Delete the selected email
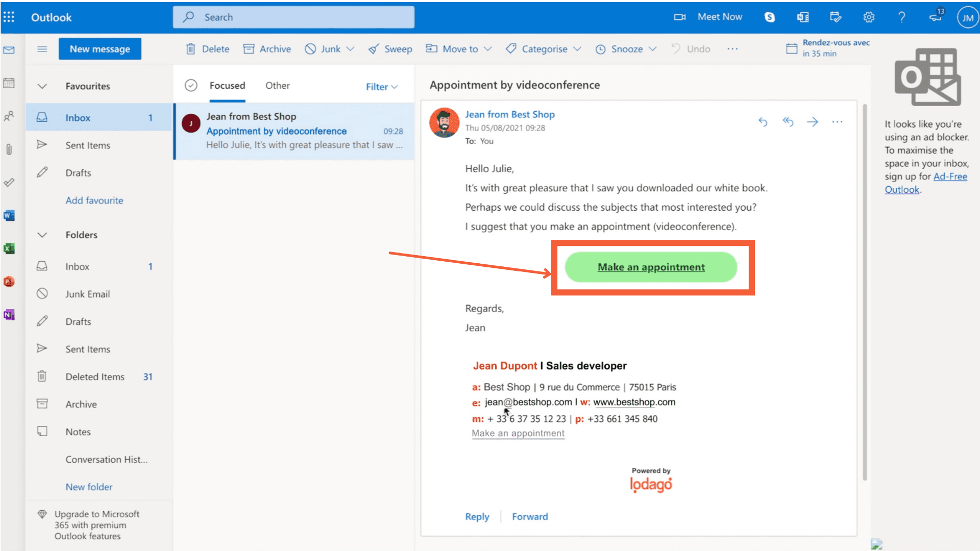Image resolution: width=980 pixels, height=551 pixels. [207, 49]
